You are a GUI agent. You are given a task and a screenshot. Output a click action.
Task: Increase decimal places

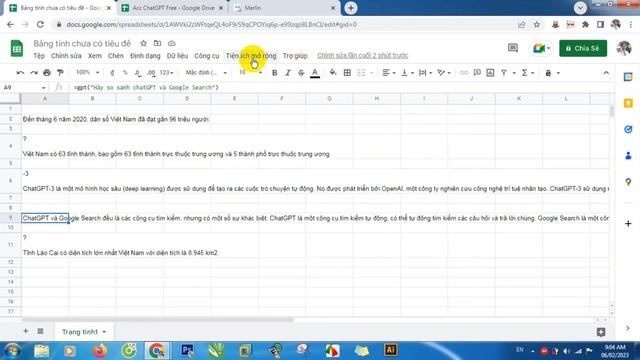tap(151, 73)
